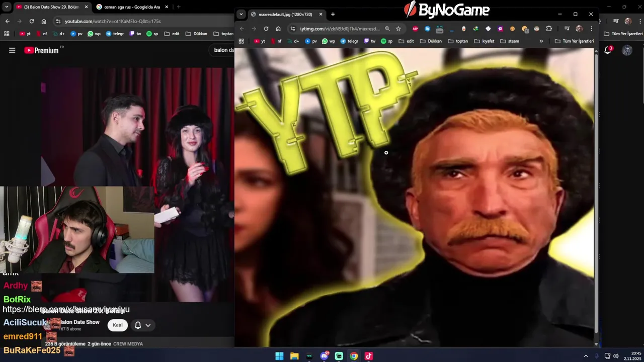
Task: Open telegr Telegram bookmark in front window
Action: point(350,41)
